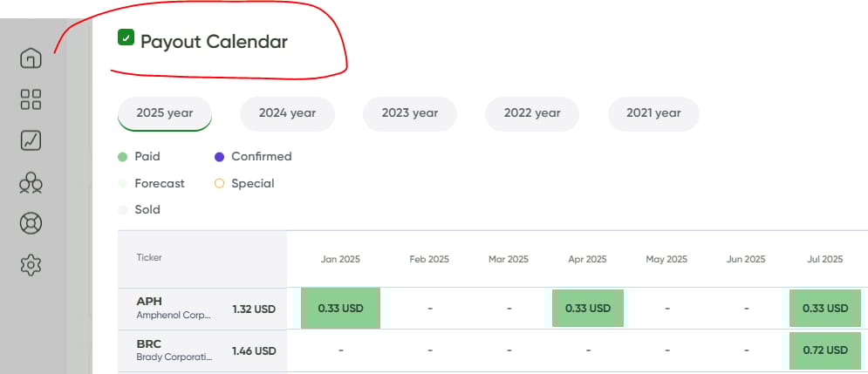
Task: Switch to the 2024 year tab
Action: (287, 113)
